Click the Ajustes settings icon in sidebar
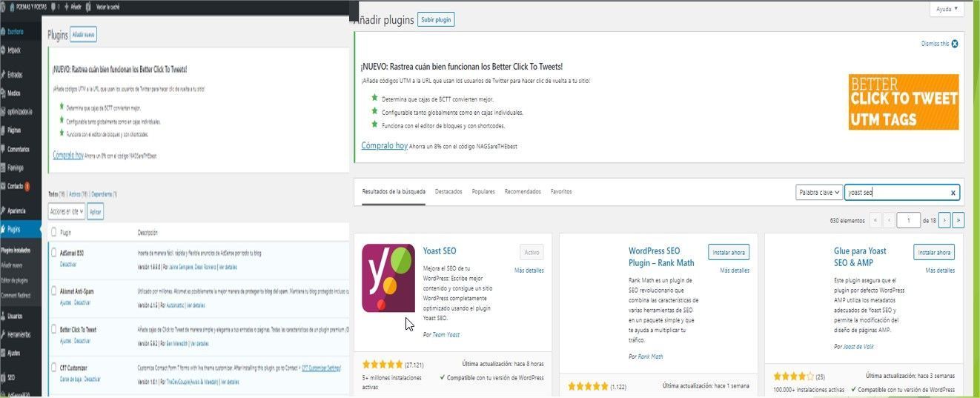 pyautogui.click(x=4, y=353)
